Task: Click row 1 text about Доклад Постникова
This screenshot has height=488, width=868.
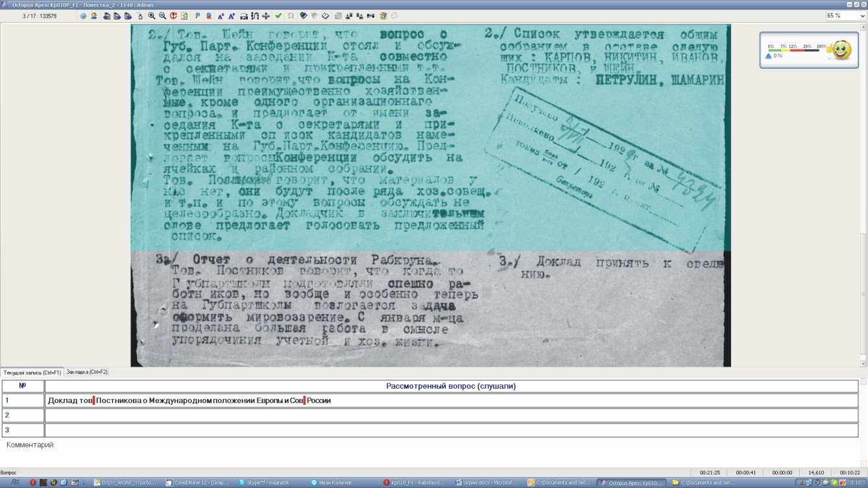Action: tap(189, 401)
